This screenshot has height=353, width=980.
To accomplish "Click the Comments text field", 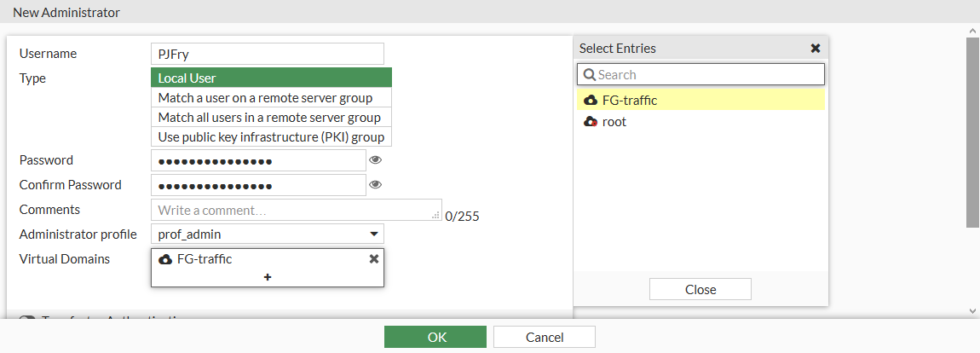I will (x=295, y=210).
